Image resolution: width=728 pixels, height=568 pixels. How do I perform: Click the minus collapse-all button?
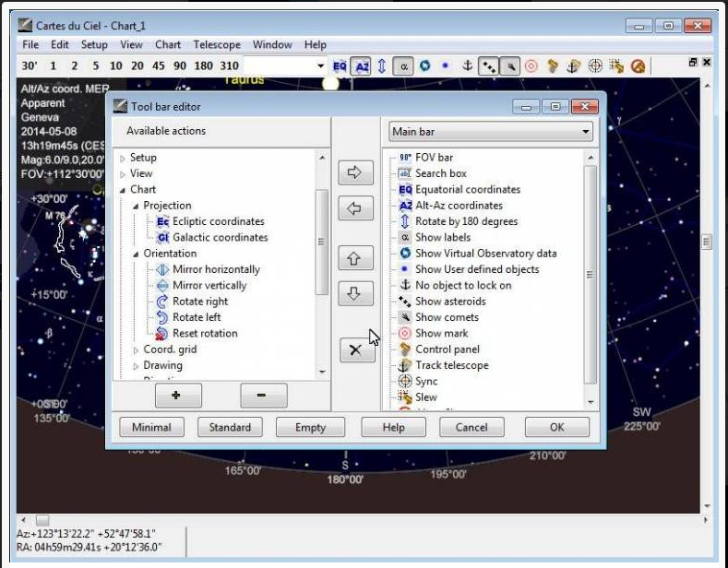(264, 396)
